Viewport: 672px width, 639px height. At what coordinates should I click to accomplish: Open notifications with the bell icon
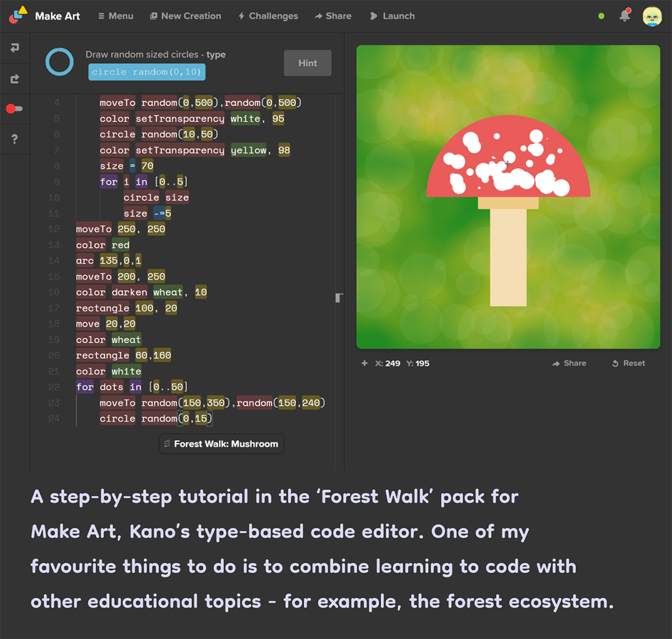click(625, 16)
